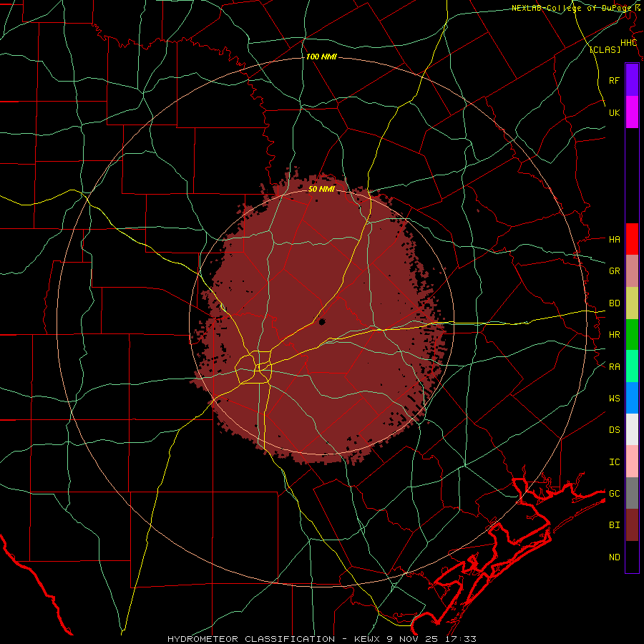Click the black radar site dot
This screenshot has width=644, height=644.
click(x=322, y=321)
